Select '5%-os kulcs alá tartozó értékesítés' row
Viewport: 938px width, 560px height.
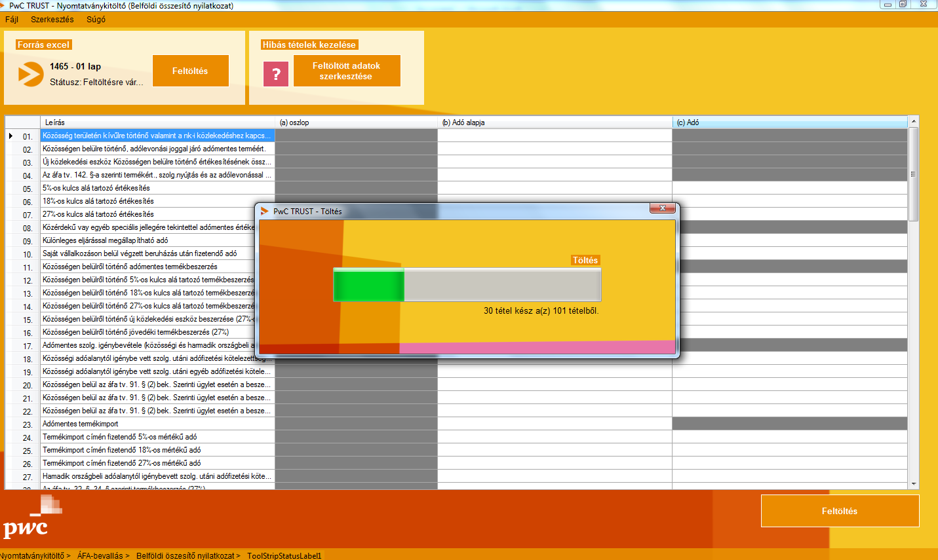(157, 188)
